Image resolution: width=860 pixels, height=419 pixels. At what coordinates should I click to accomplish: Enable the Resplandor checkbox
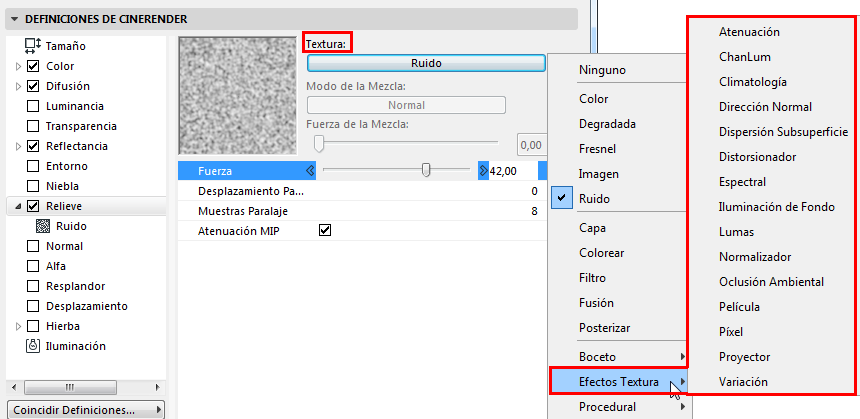[33, 286]
